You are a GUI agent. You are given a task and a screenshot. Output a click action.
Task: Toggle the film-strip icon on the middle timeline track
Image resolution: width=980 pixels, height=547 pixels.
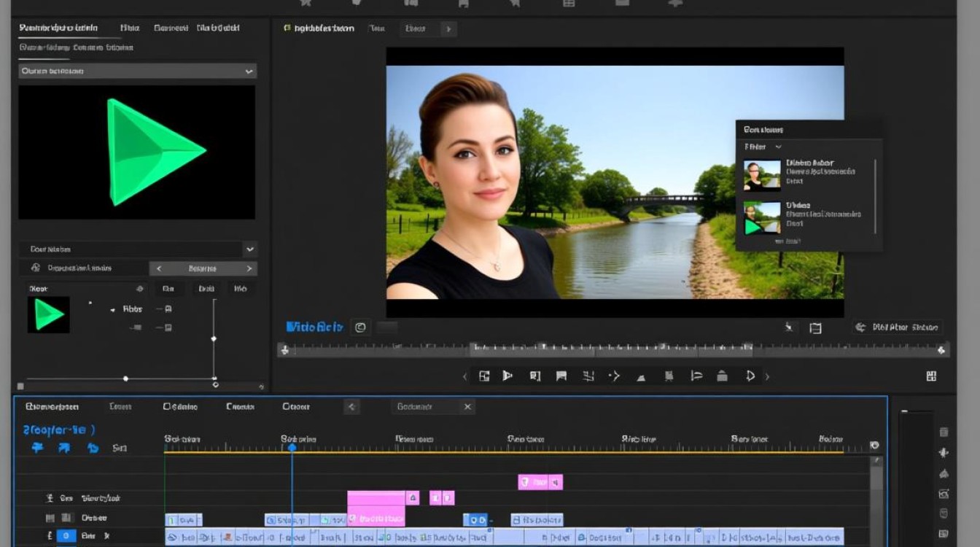[x=50, y=518]
